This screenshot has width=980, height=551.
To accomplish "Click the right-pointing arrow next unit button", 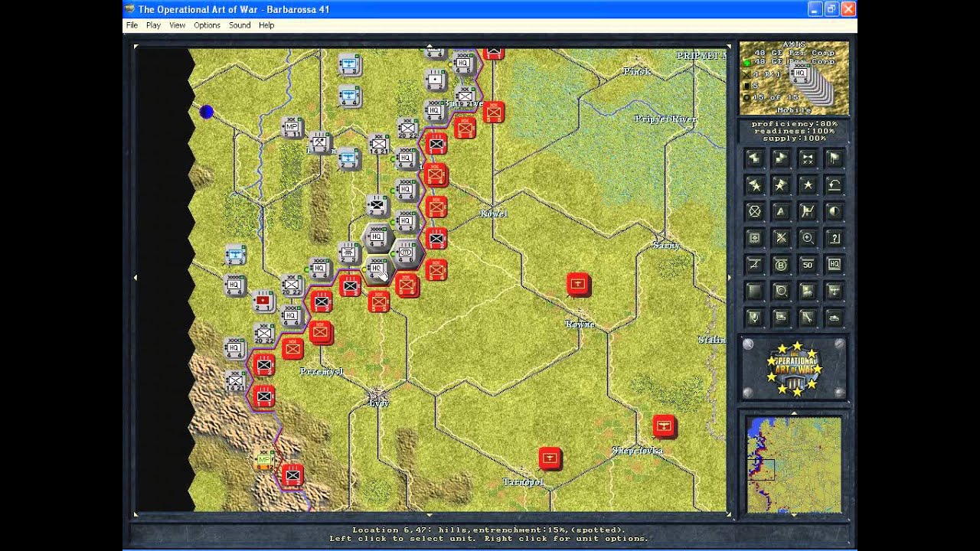I will [x=781, y=158].
